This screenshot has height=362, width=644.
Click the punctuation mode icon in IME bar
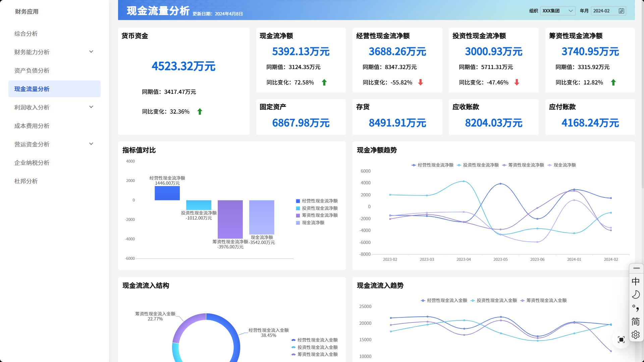636,308
